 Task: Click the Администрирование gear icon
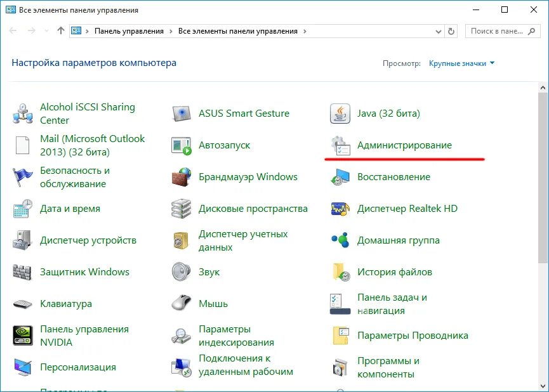coord(340,145)
